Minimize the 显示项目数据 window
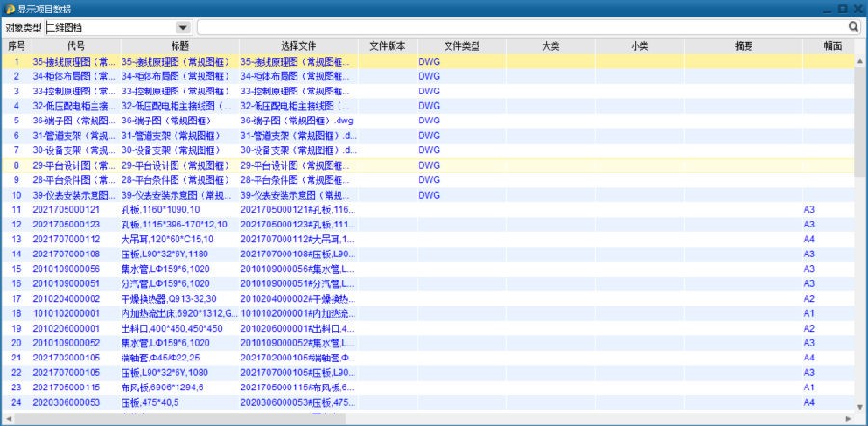Viewport: 868px width, 426px height. pyautogui.click(x=827, y=8)
